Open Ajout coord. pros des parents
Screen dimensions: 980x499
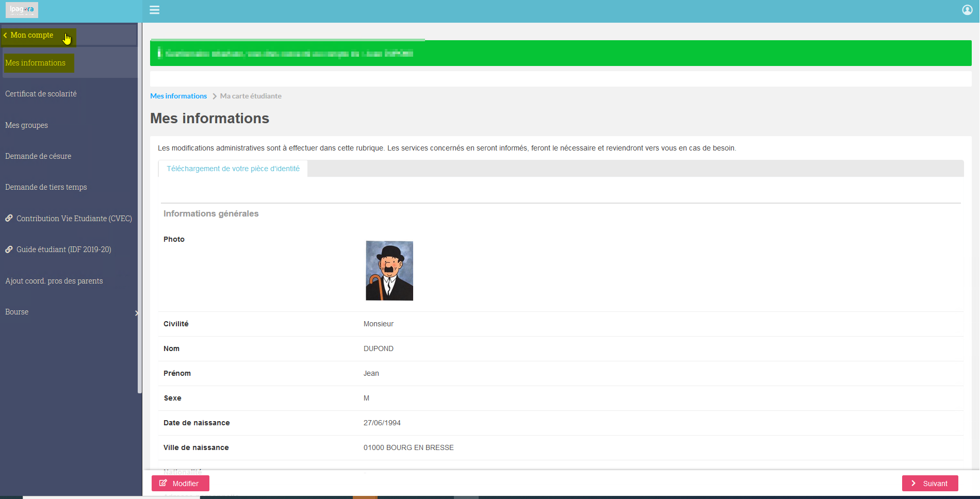pos(54,281)
